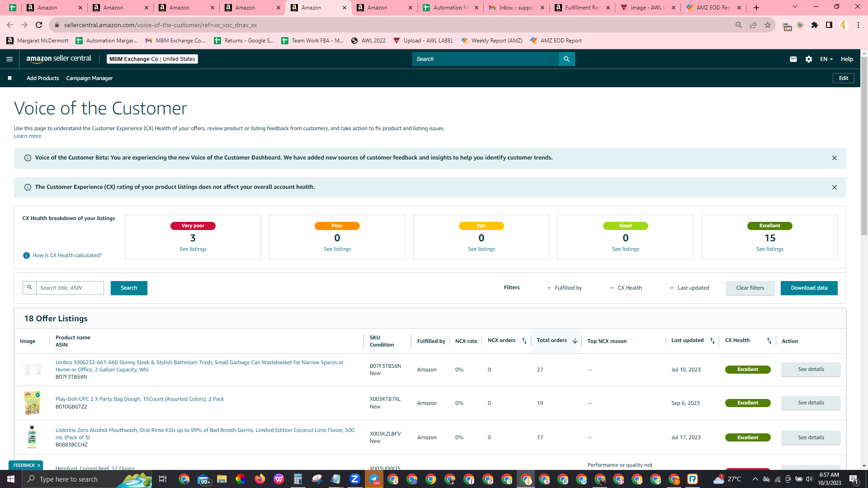
Task: Switch to the Automation M browser tab
Action: coord(450,8)
